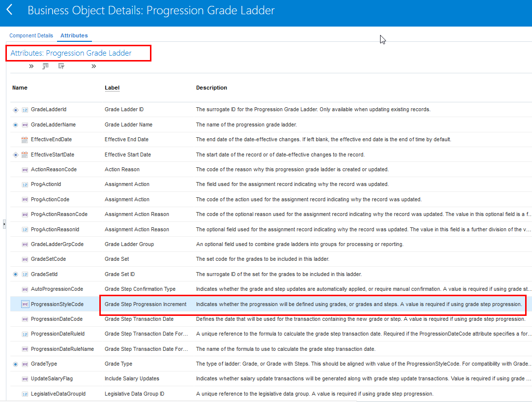Select the GradeLadderName attribute name
The image size is (532, 402).
[x=53, y=124]
